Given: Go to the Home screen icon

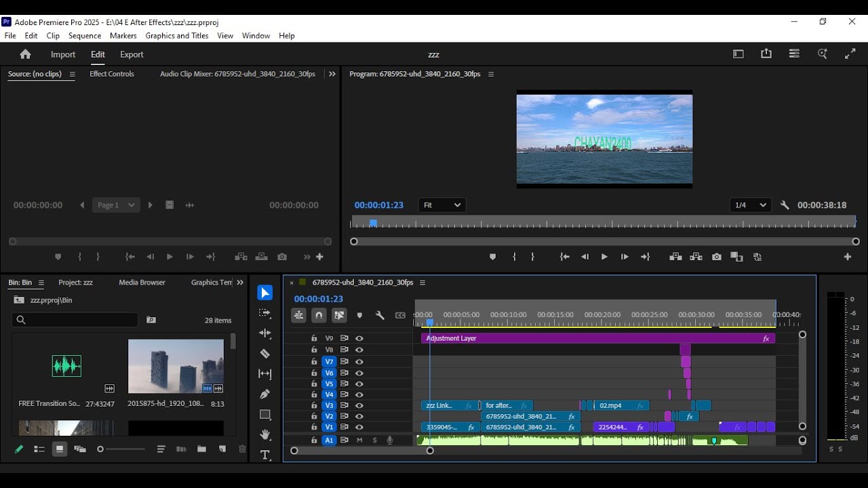Looking at the screenshot, I should 25,54.
